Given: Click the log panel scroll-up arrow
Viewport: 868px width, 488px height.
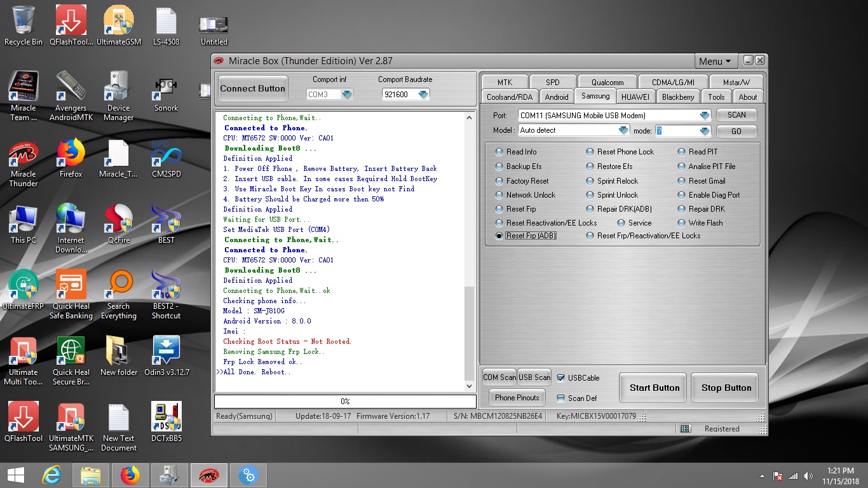Looking at the screenshot, I should [x=470, y=118].
